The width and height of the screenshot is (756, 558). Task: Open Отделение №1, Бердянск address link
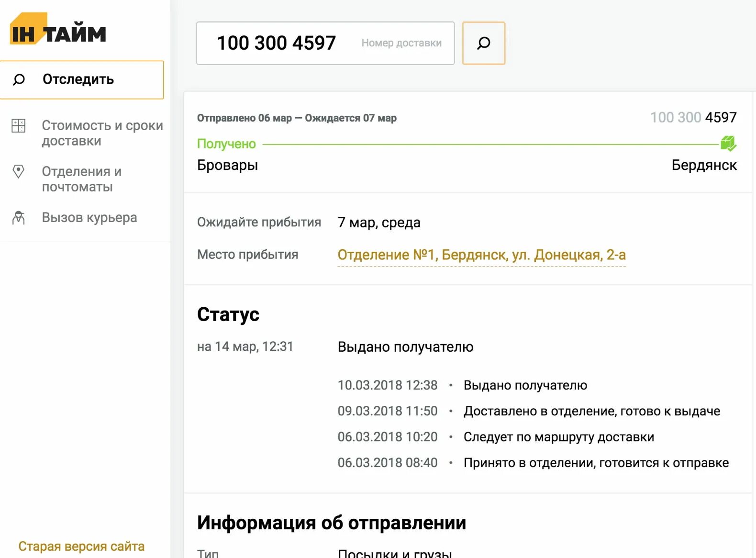point(482,255)
